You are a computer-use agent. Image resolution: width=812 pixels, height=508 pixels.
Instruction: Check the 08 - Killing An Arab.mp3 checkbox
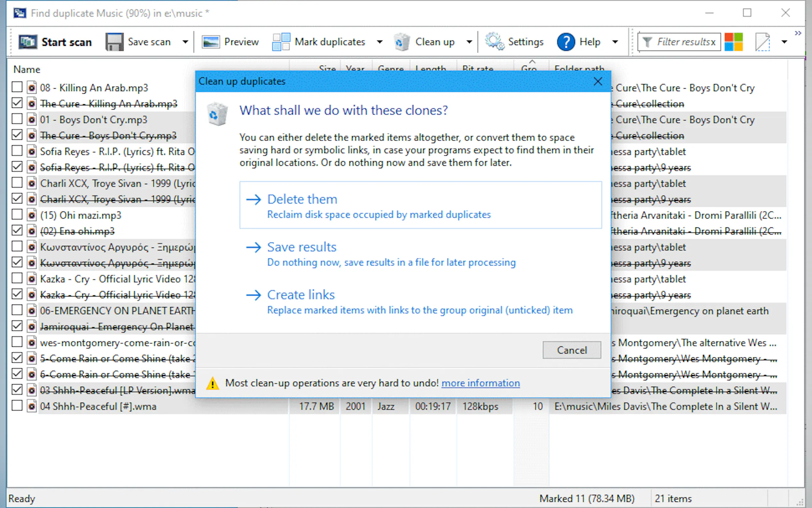coord(17,87)
